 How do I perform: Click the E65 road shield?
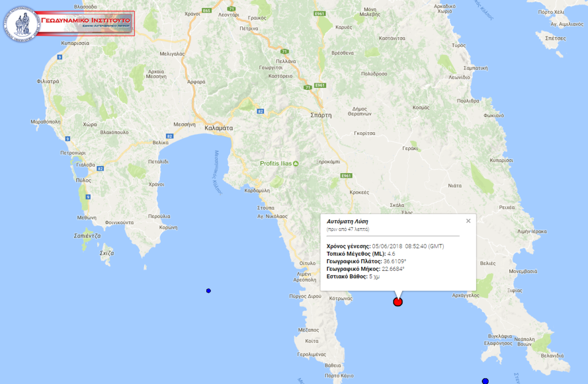click(x=207, y=10)
